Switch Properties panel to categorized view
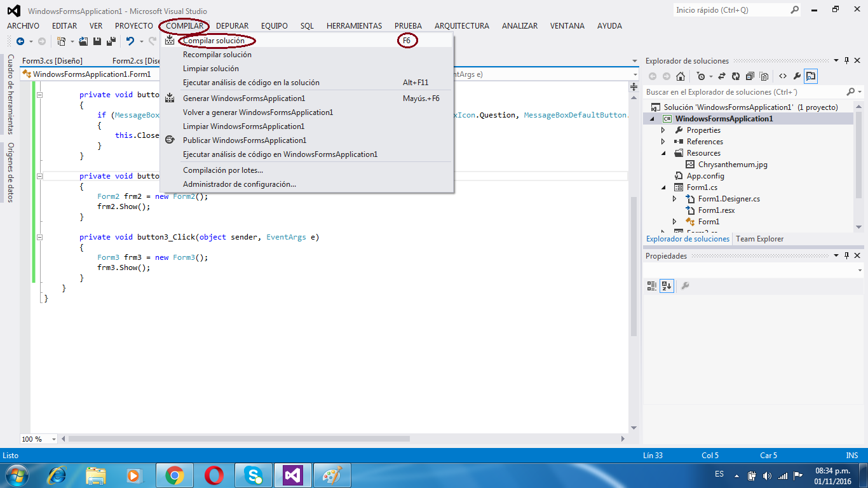The height and width of the screenshot is (488, 868). click(651, 286)
